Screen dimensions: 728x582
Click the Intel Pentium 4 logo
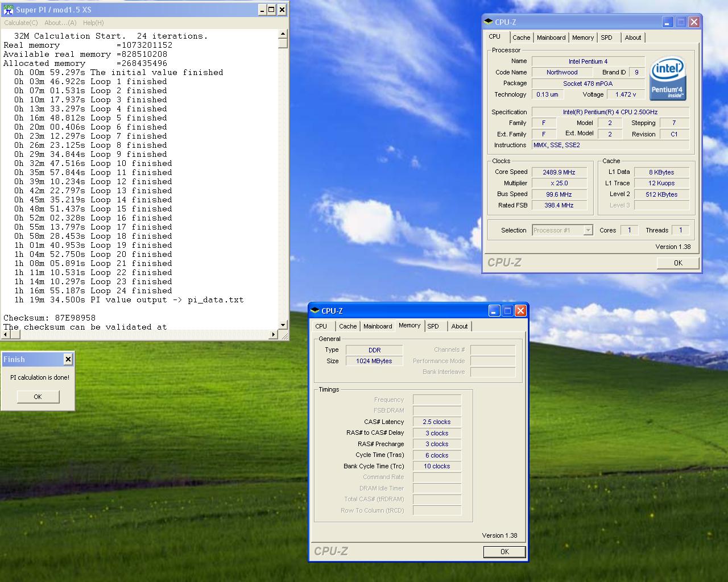(668, 78)
